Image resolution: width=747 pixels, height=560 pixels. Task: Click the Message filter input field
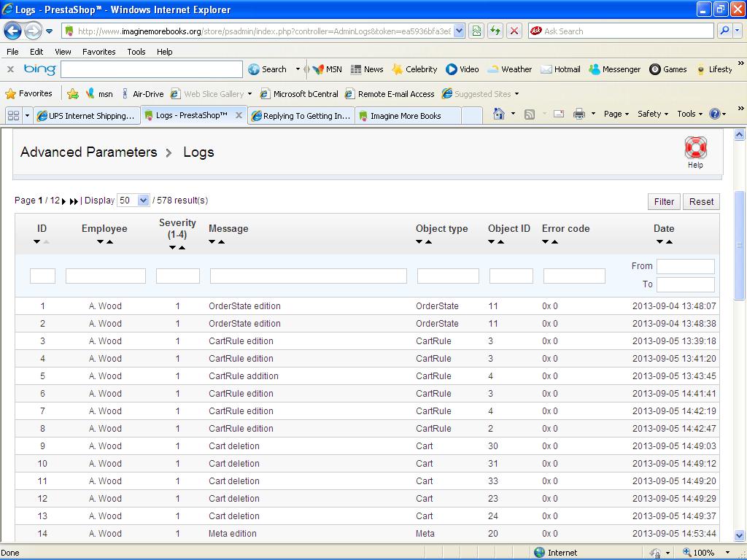coord(308,276)
